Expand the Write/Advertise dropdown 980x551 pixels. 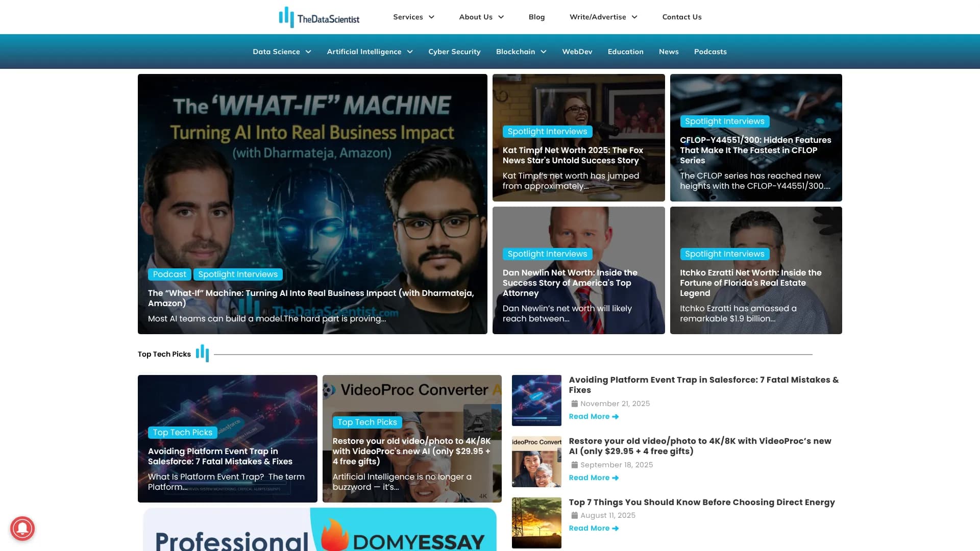click(x=634, y=17)
